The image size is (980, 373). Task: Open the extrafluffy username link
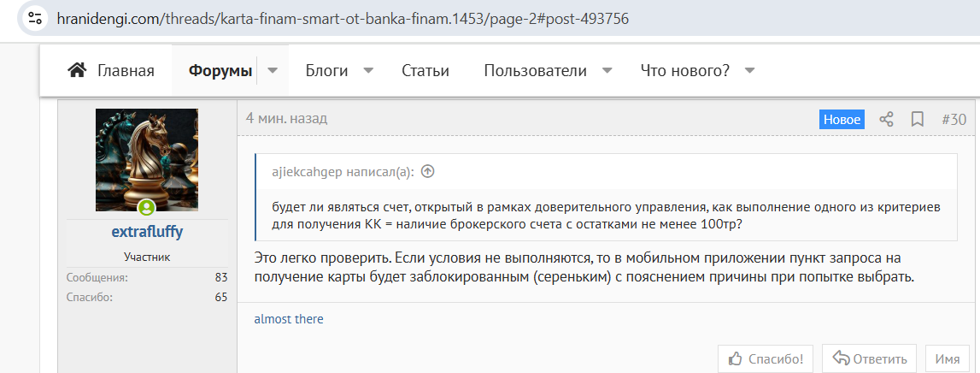pos(147,232)
